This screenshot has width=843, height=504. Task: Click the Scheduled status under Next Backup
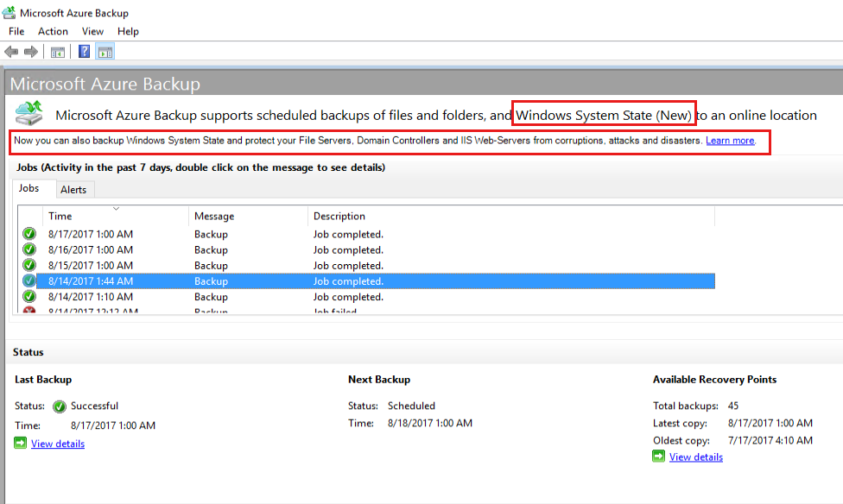point(411,406)
